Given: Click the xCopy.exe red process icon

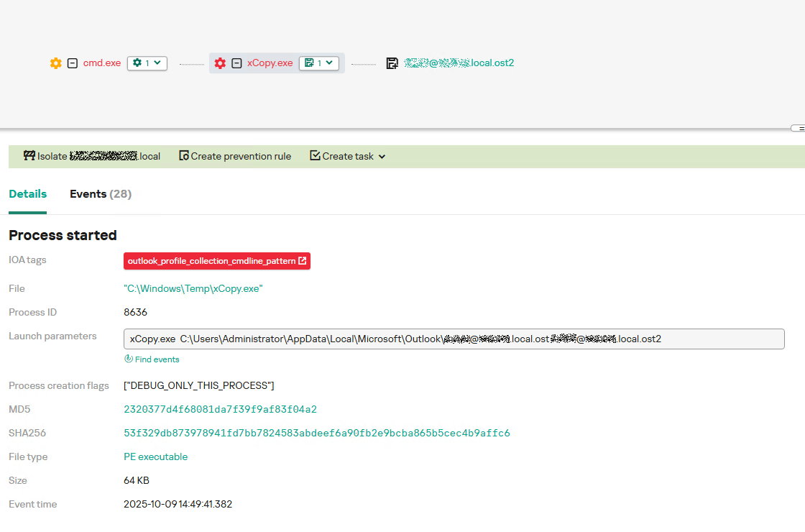Looking at the screenshot, I should pos(220,63).
